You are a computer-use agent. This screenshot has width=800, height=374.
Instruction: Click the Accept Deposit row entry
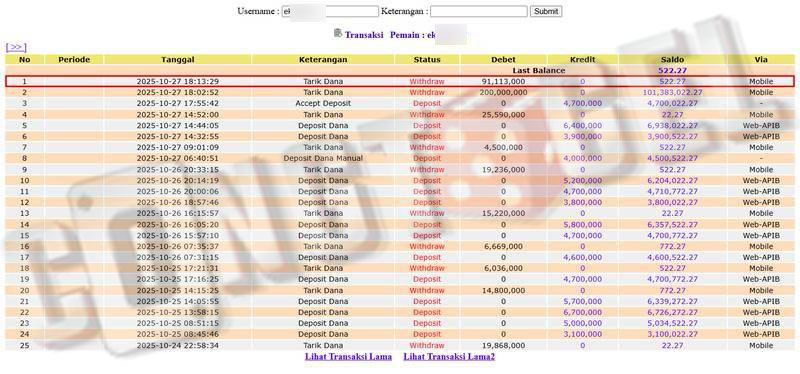click(323, 104)
